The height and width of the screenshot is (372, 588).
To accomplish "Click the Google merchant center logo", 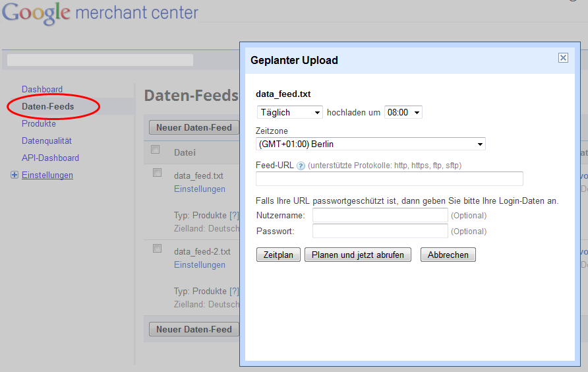I will tap(100, 13).
